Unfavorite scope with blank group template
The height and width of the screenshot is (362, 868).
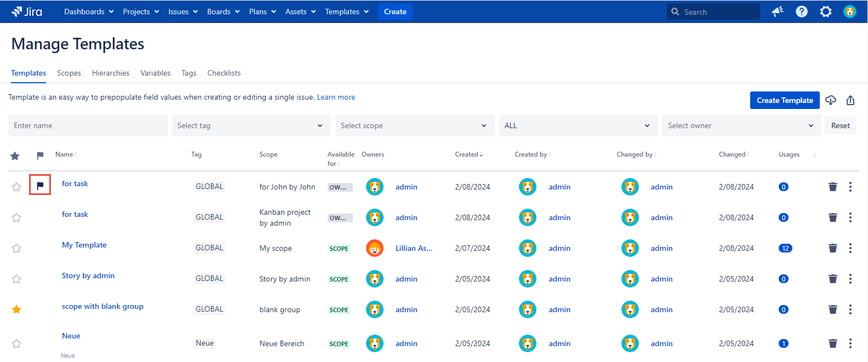coord(16,309)
